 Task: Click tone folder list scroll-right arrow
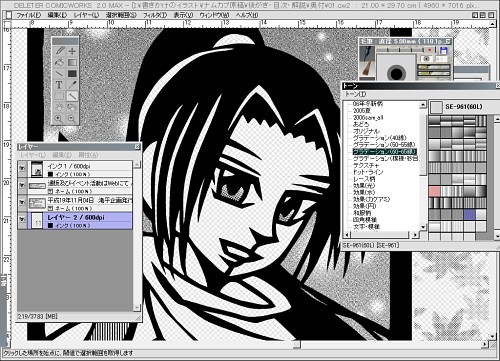(415, 235)
